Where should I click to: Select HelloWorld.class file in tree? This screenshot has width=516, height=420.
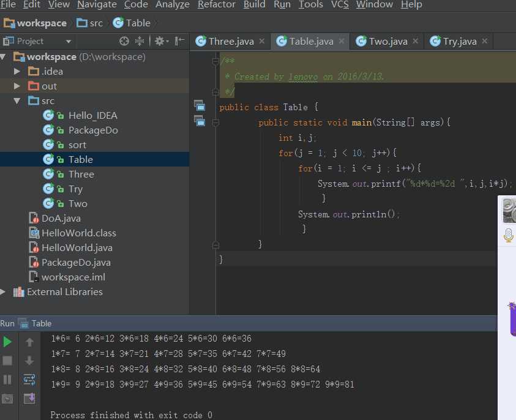(79, 233)
